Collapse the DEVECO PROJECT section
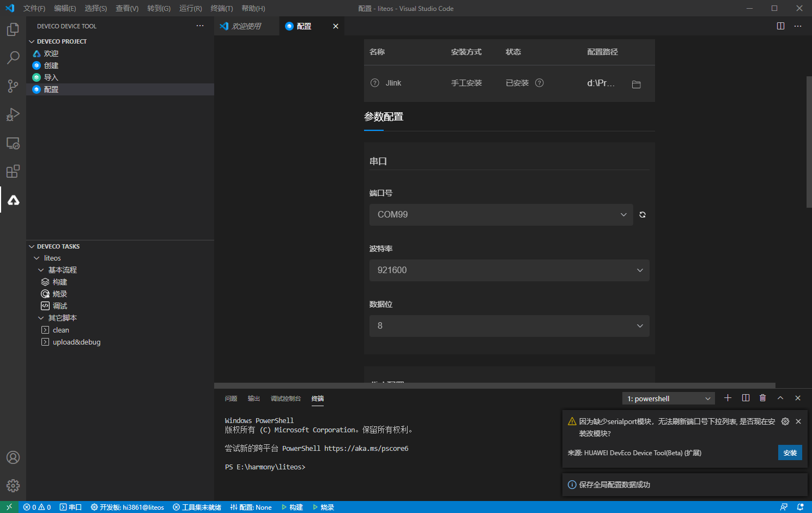The image size is (812, 513). pyautogui.click(x=32, y=41)
